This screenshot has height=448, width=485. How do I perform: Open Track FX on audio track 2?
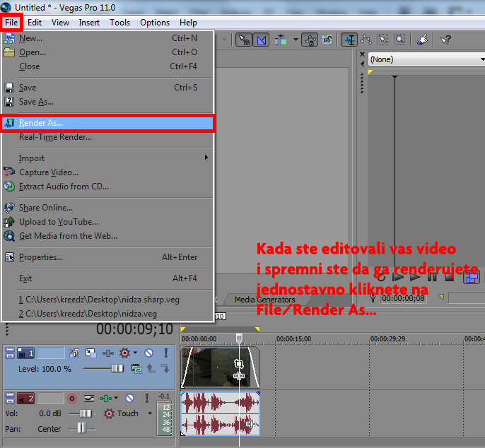pos(106,399)
